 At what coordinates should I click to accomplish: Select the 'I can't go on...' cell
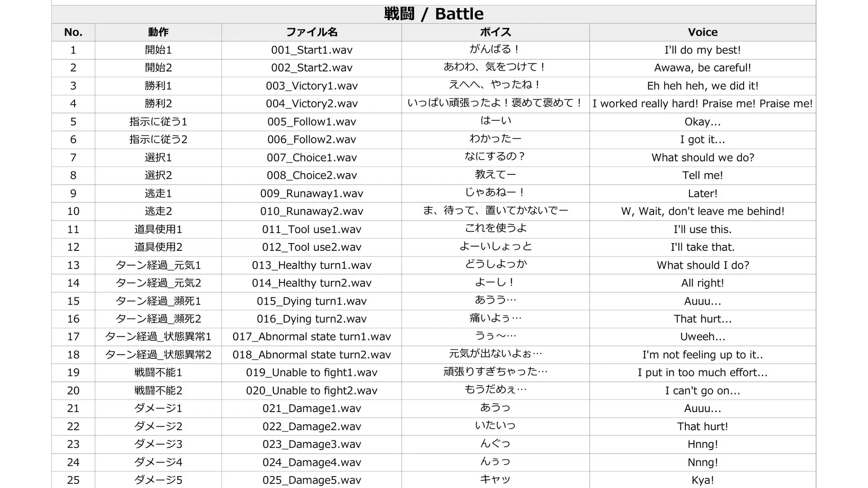(703, 391)
